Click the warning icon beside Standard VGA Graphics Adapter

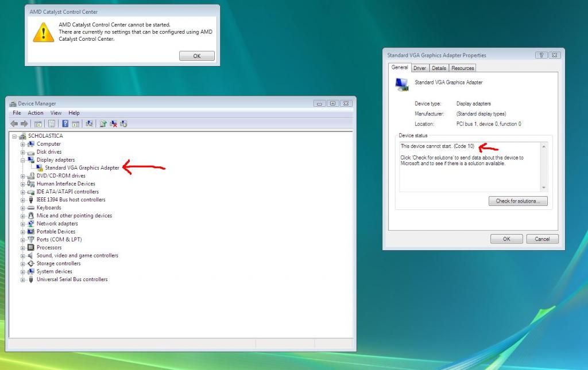click(x=40, y=168)
